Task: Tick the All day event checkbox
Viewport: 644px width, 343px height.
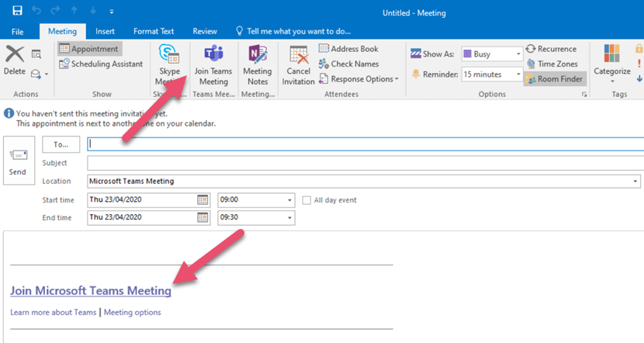Action: pos(306,200)
